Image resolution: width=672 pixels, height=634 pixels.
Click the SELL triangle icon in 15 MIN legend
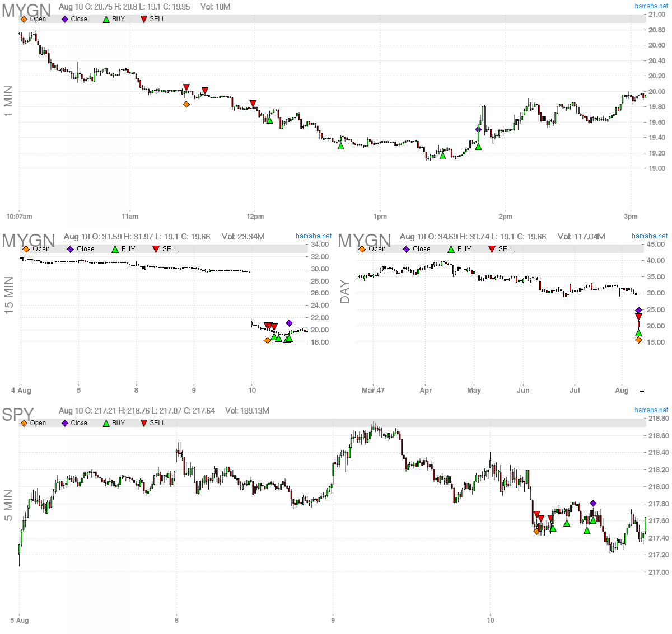(156, 249)
